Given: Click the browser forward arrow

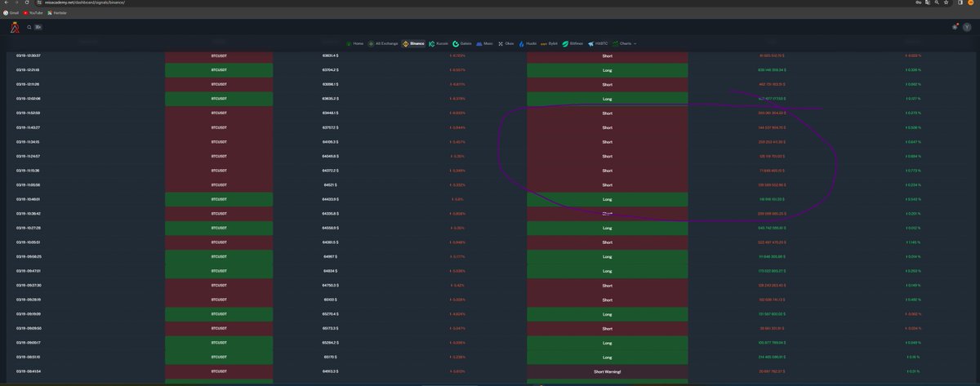Looking at the screenshot, I should point(16,2).
